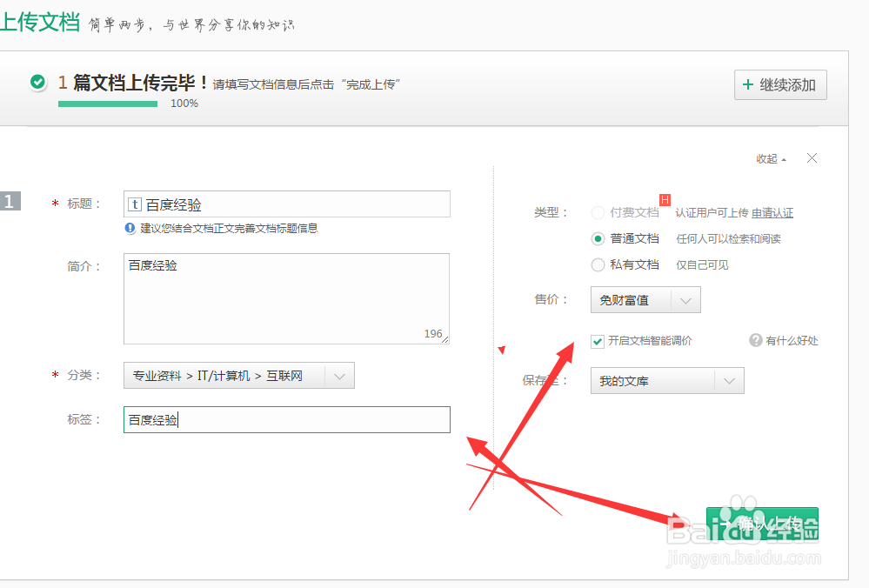Click the 标签 tag input field

click(286, 419)
